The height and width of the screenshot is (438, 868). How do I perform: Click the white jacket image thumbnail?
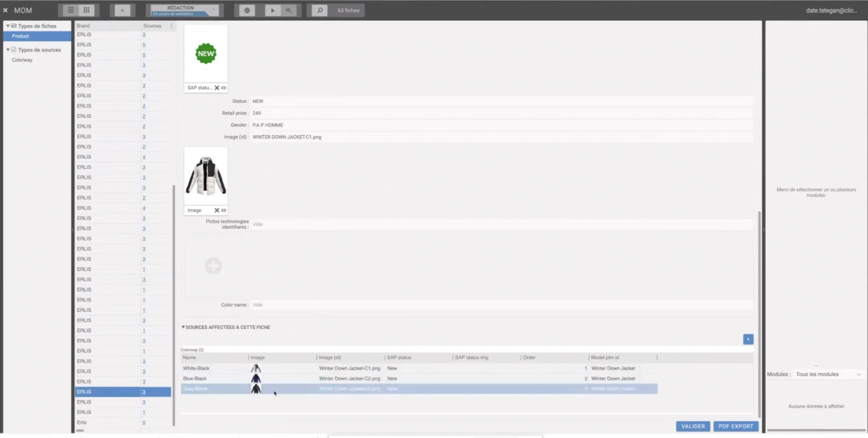coord(206,176)
